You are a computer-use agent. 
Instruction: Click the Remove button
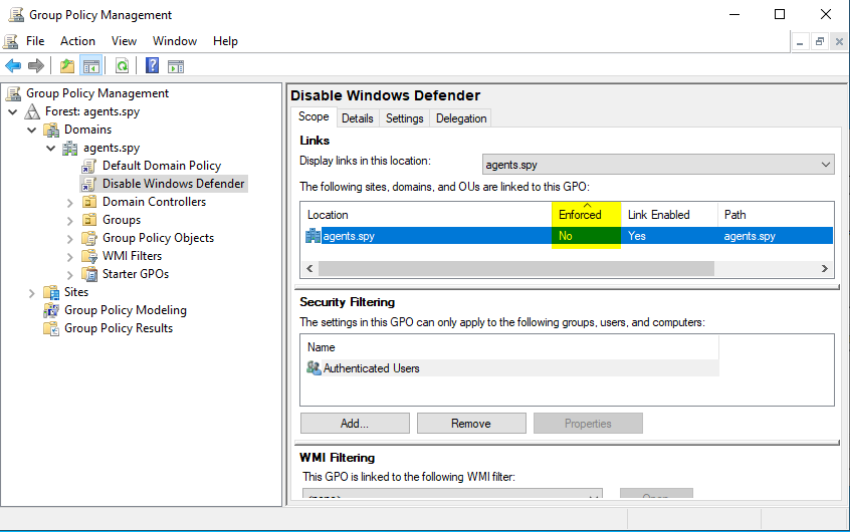(470, 423)
